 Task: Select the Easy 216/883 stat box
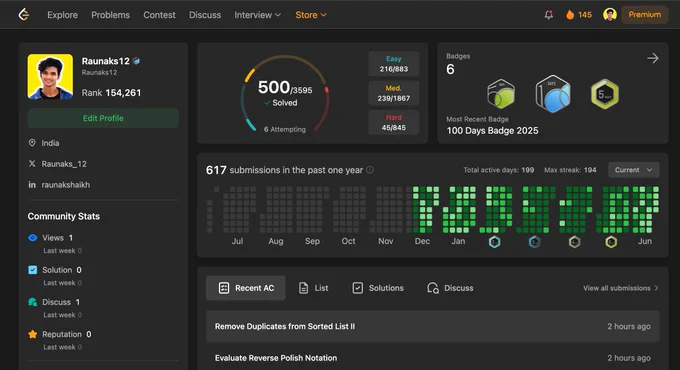394,64
